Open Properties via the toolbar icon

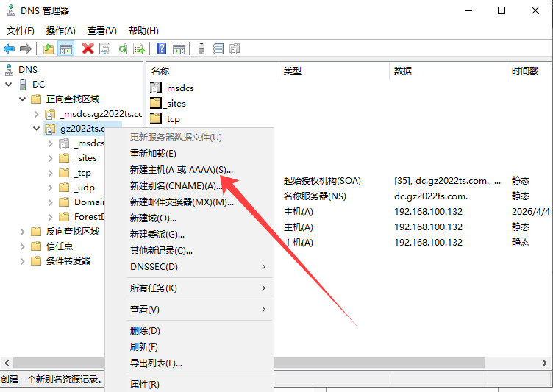tap(105, 49)
